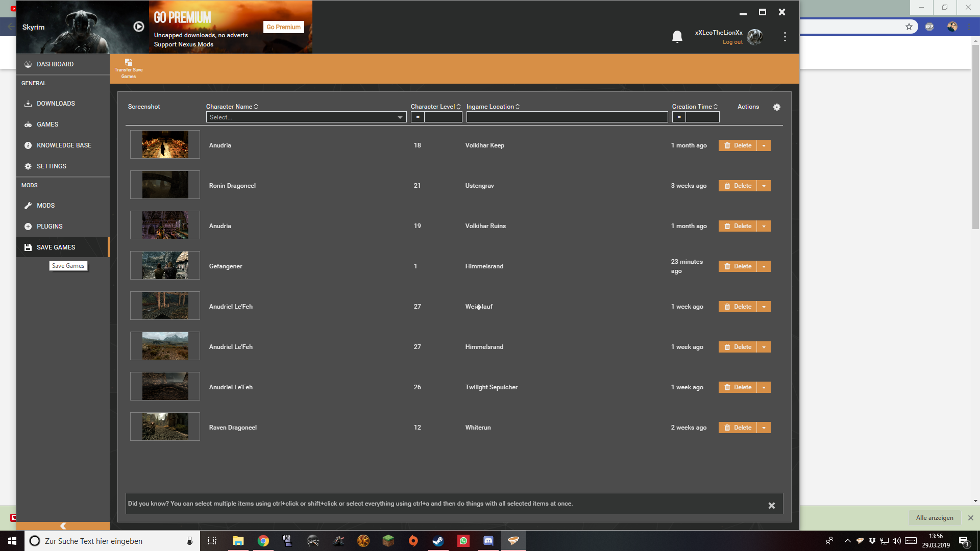This screenshot has width=980, height=551.
Task: Click the Gefangener save screenshot thumbnail
Action: (x=165, y=265)
